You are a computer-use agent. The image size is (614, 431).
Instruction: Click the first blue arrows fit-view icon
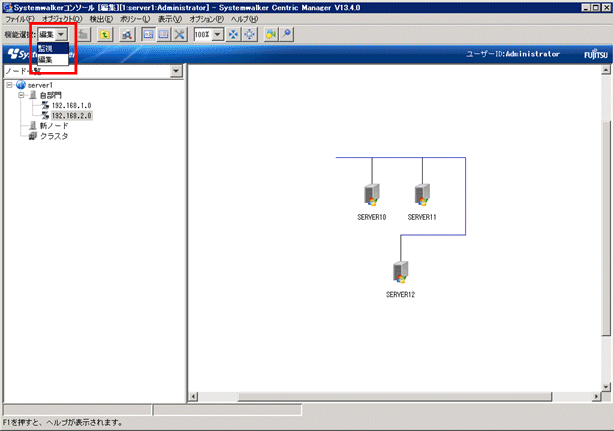click(x=233, y=34)
